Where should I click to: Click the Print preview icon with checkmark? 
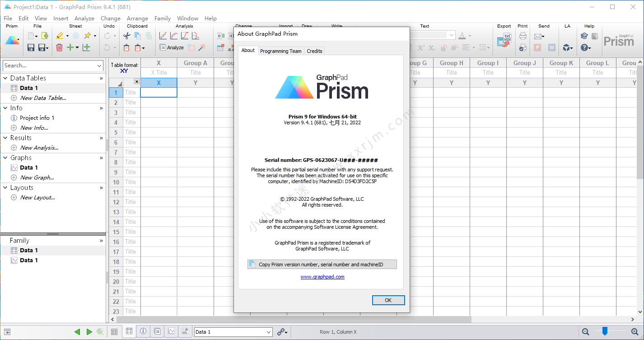point(523,47)
